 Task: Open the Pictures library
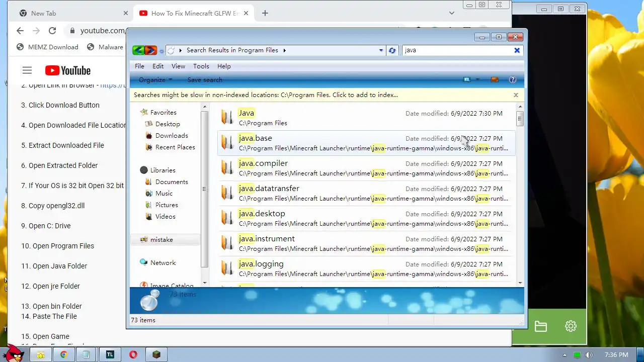pos(167,205)
